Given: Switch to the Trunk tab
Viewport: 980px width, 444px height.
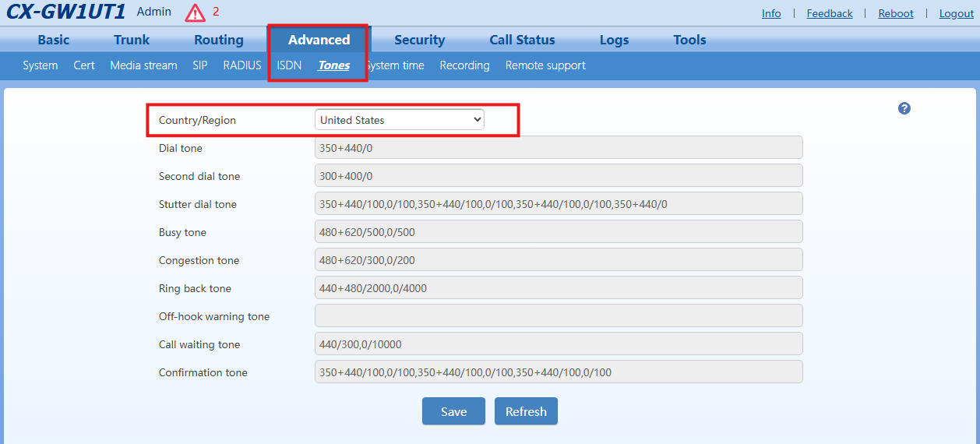Looking at the screenshot, I should pyautogui.click(x=132, y=40).
